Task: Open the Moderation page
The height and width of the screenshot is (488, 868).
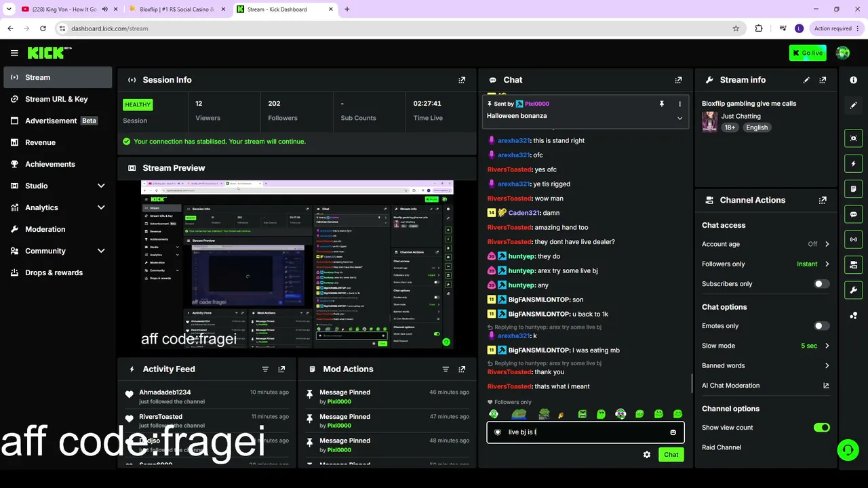Action: tap(58, 229)
